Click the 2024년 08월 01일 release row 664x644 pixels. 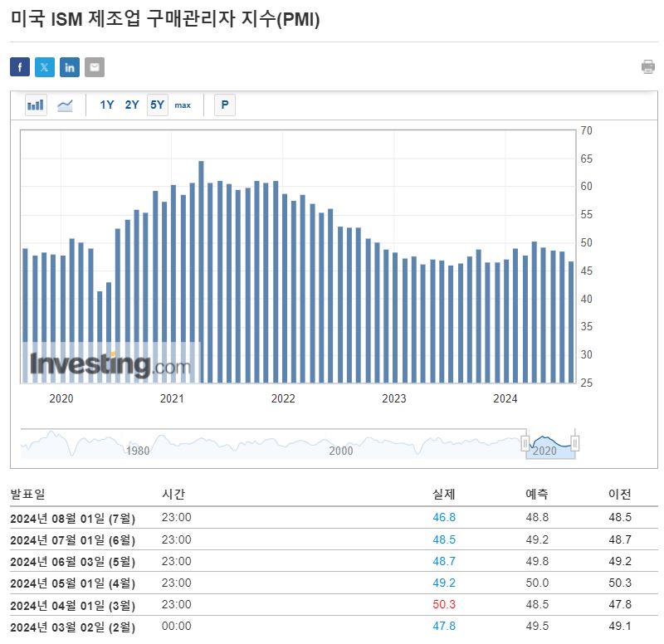[x=73, y=518]
